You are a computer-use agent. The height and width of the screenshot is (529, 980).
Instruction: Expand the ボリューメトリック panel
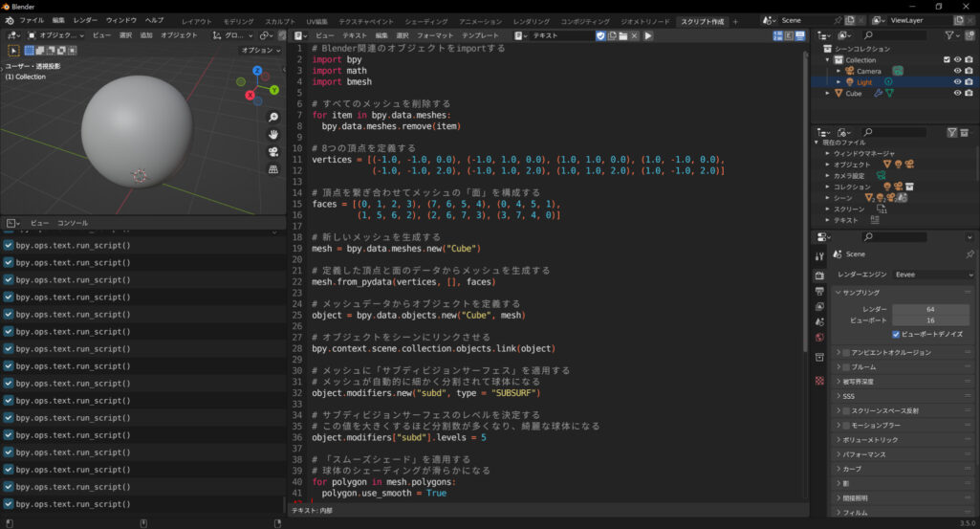click(904, 440)
